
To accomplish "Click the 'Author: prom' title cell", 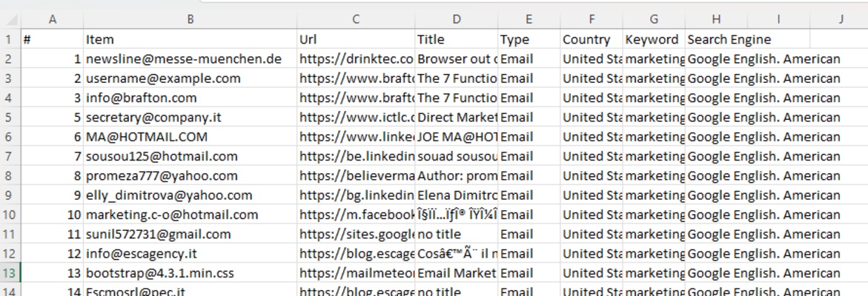I will point(456,175).
